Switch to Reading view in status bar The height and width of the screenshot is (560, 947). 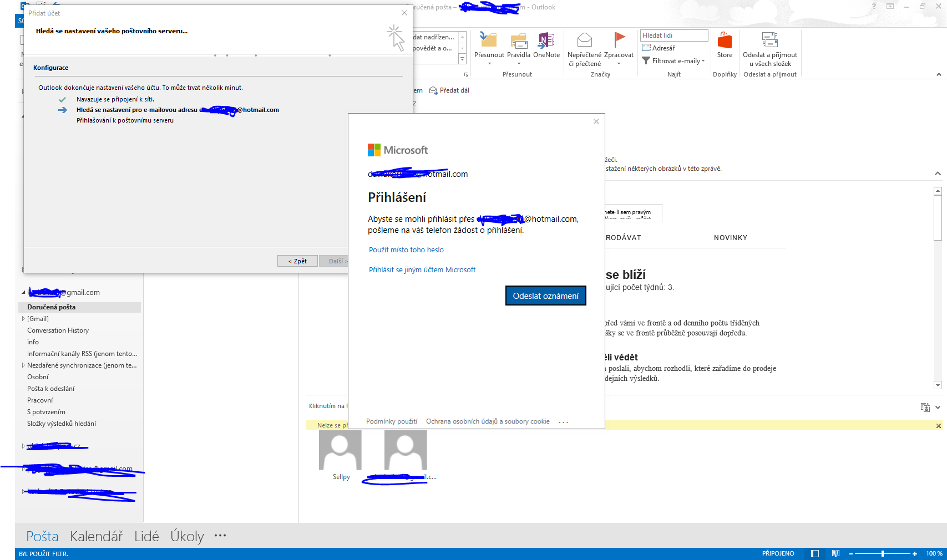835,553
